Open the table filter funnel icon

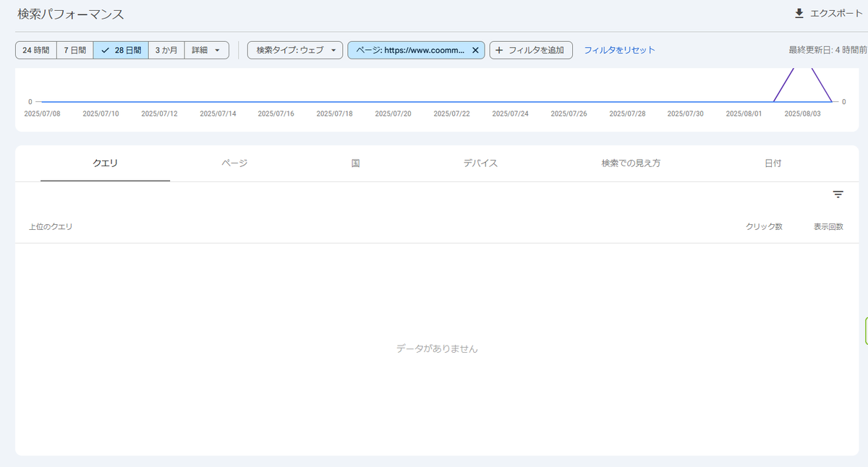coord(837,194)
